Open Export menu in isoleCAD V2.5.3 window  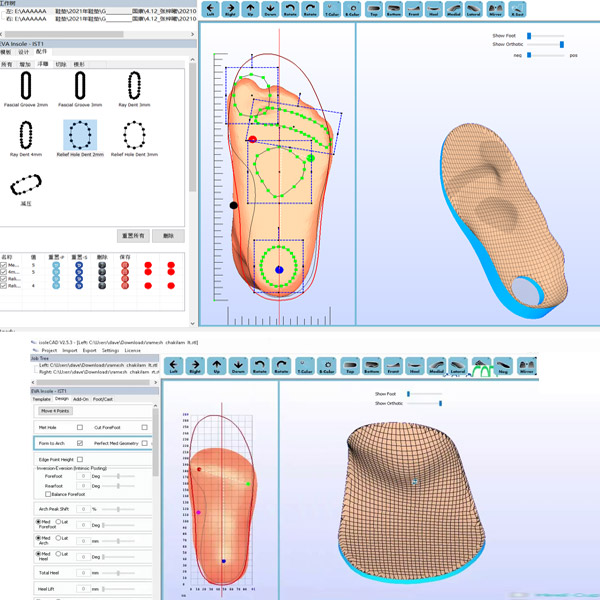89,350
